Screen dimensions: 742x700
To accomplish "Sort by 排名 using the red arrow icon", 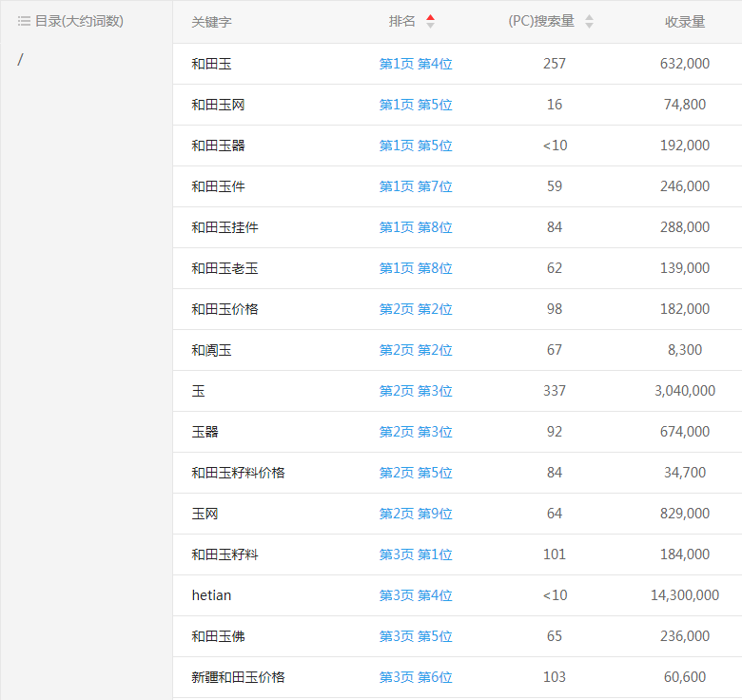I will (x=431, y=21).
